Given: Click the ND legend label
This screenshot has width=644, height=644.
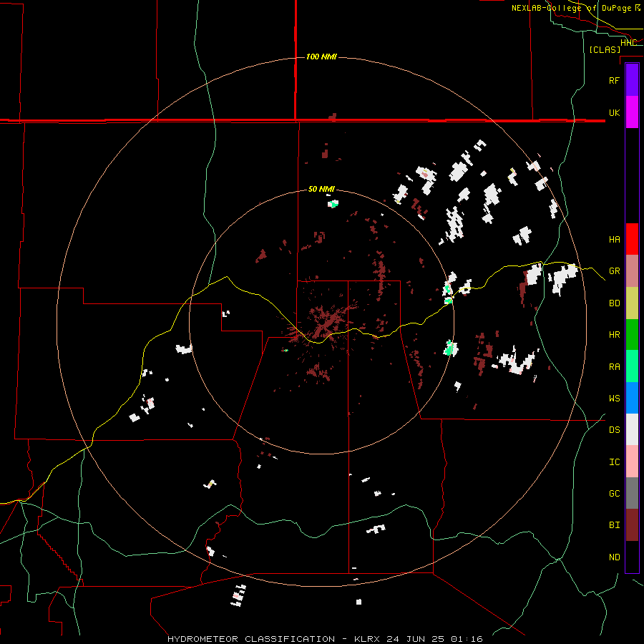Looking at the screenshot, I should (615, 557).
